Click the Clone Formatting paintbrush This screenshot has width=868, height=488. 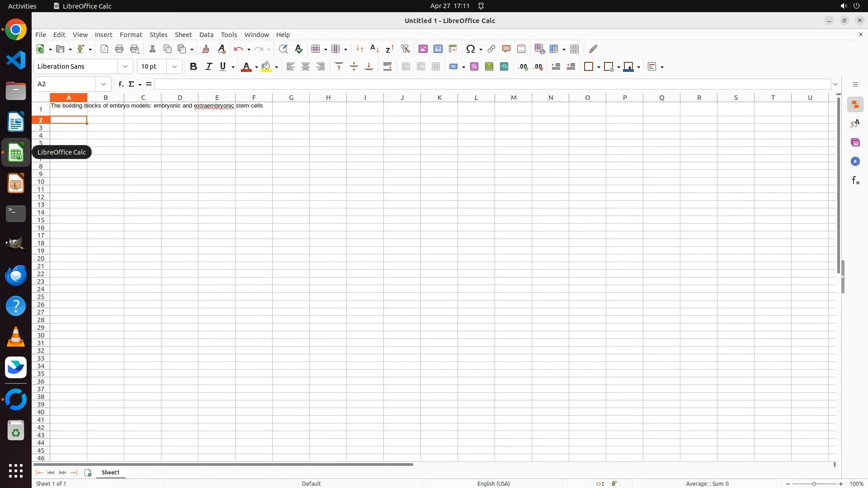pyautogui.click(x=206, y=49)
